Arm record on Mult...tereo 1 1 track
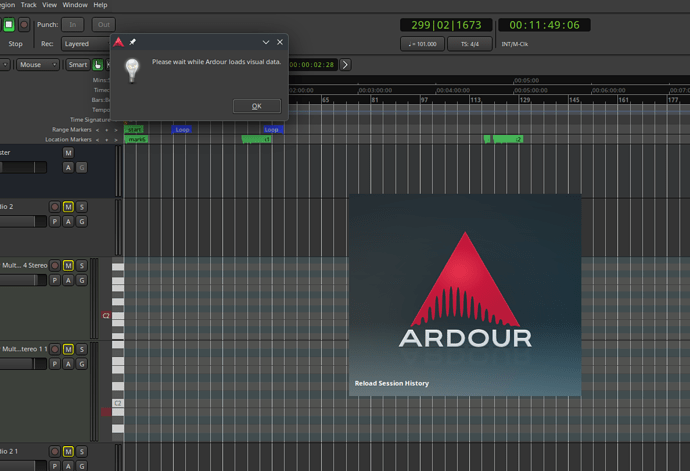690x471 pixels. click(55, 349)
